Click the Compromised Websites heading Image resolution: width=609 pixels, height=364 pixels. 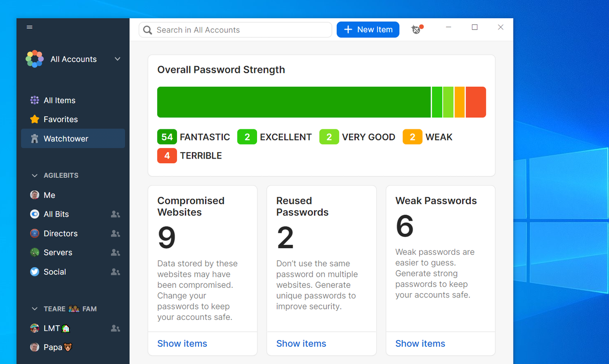coord(191,206)
